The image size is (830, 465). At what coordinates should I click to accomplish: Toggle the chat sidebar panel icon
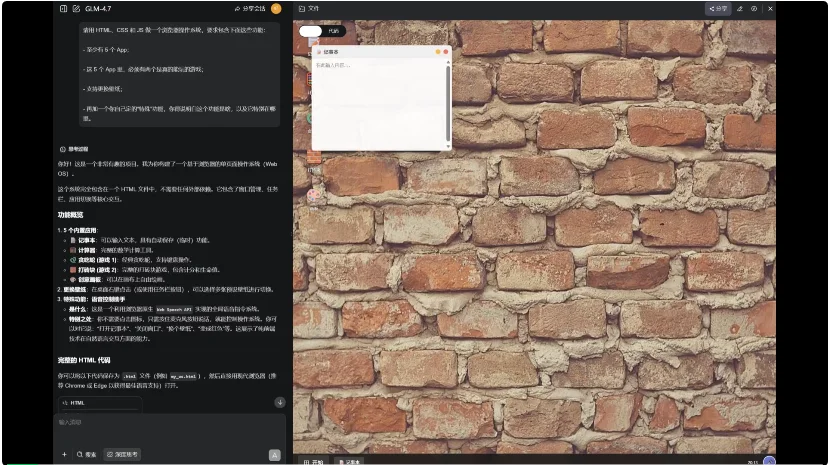[63, 8]
